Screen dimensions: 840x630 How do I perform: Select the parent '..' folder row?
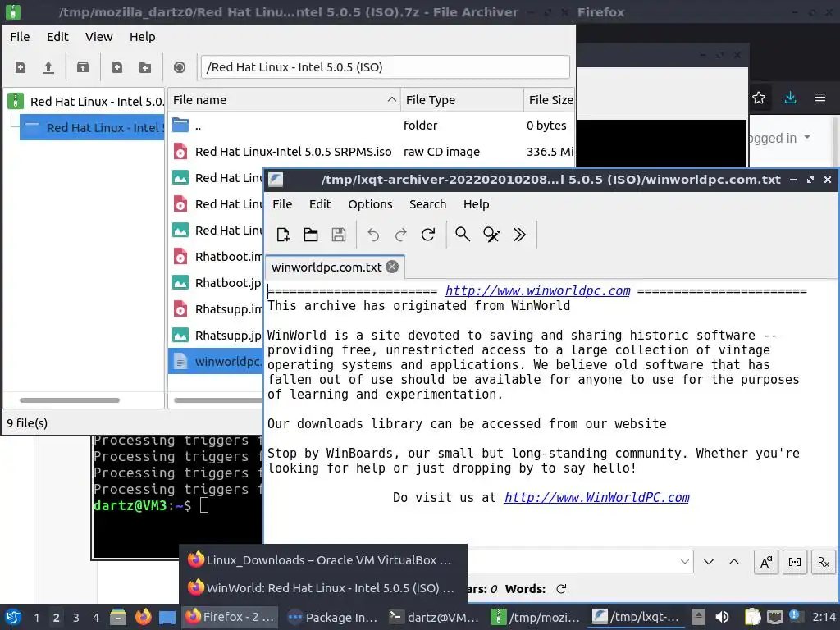coord(372,126)
